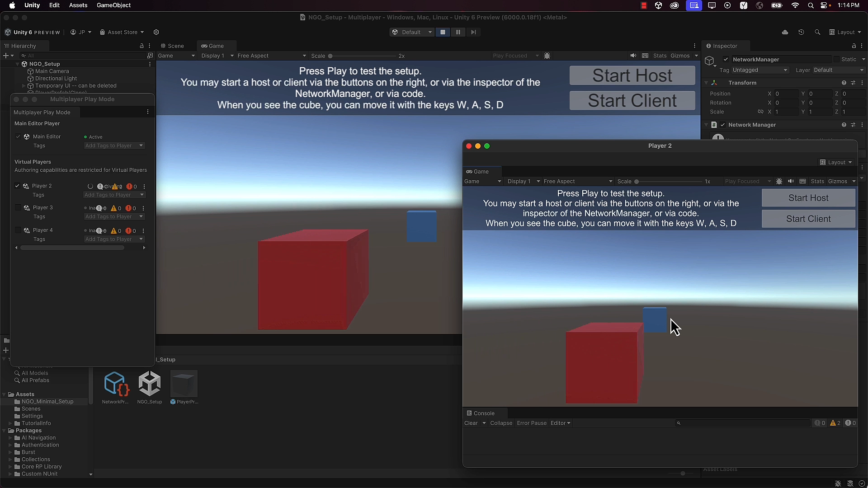Toggle the Network Manager component checkbox
This screenshot has width=868, height=488.
pos(723,125)
